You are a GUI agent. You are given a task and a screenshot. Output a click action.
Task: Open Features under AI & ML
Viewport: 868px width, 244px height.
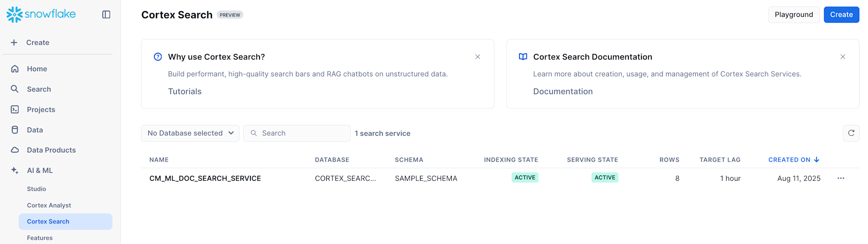[40, 238]
